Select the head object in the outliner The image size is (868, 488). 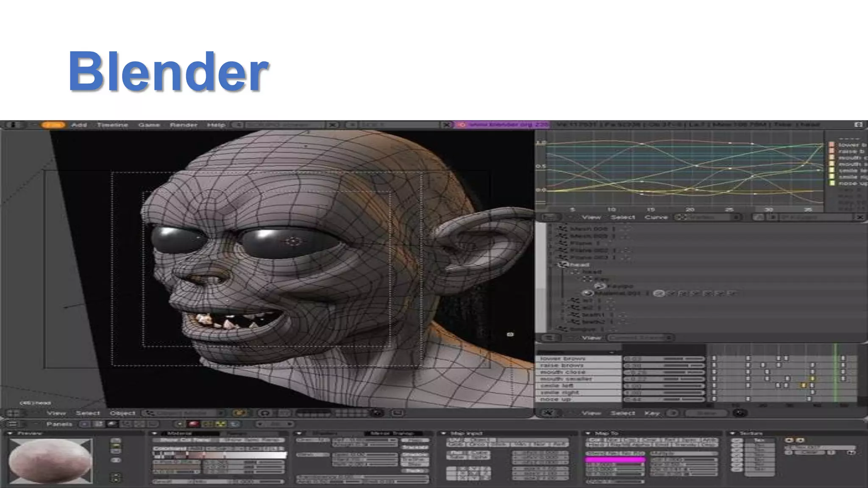(x=579, y=265)
